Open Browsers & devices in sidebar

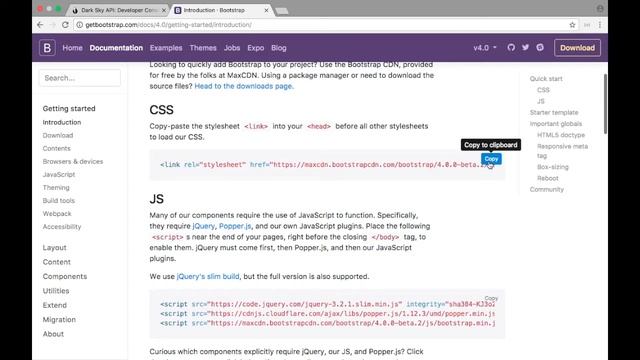(x=73, y=161)
